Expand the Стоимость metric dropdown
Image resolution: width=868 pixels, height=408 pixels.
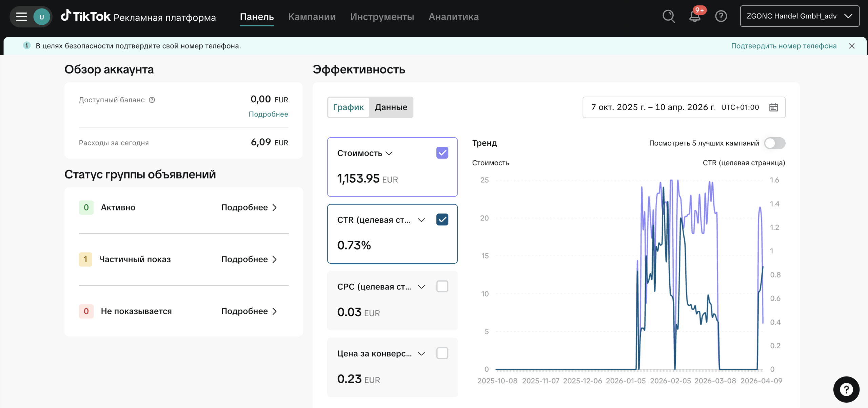[x=389, y=153]
